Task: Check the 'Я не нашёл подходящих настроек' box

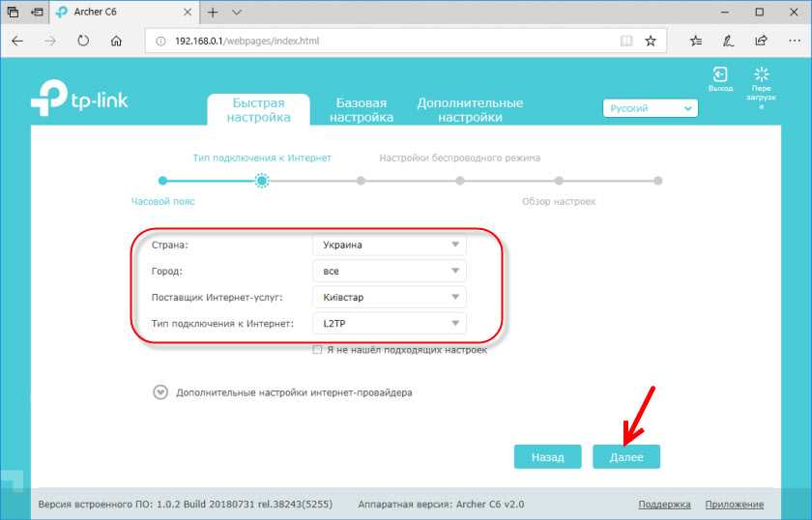Action: click(317, 350)
